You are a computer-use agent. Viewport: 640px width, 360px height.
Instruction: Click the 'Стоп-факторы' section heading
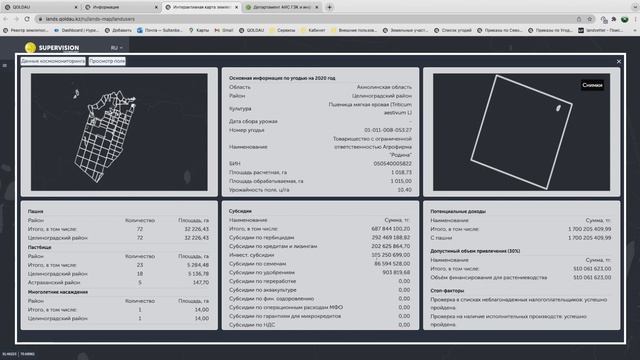tap(447, 291)
